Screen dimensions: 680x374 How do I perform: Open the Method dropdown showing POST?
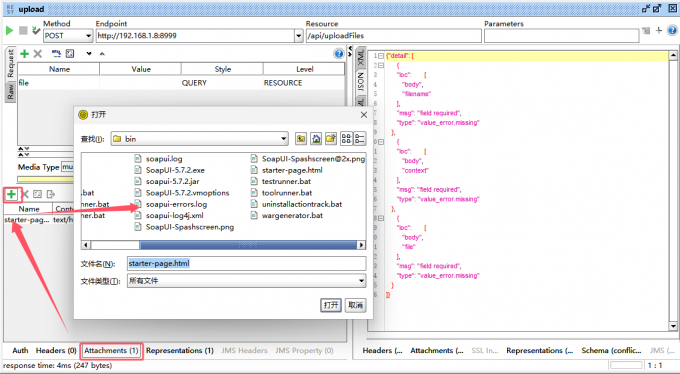point(68,36)
